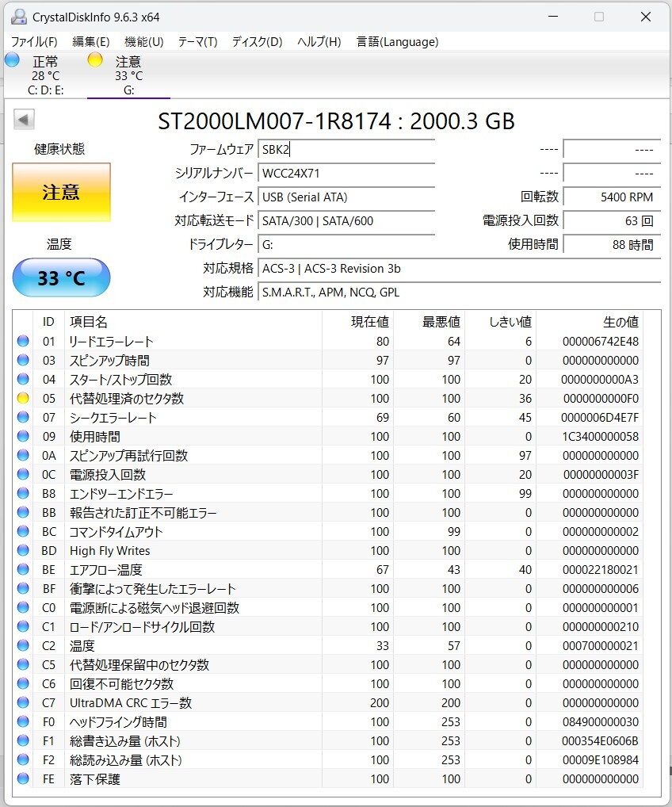
Task: Open the ヘルプ(H) menu
Action: pos(319,42)
